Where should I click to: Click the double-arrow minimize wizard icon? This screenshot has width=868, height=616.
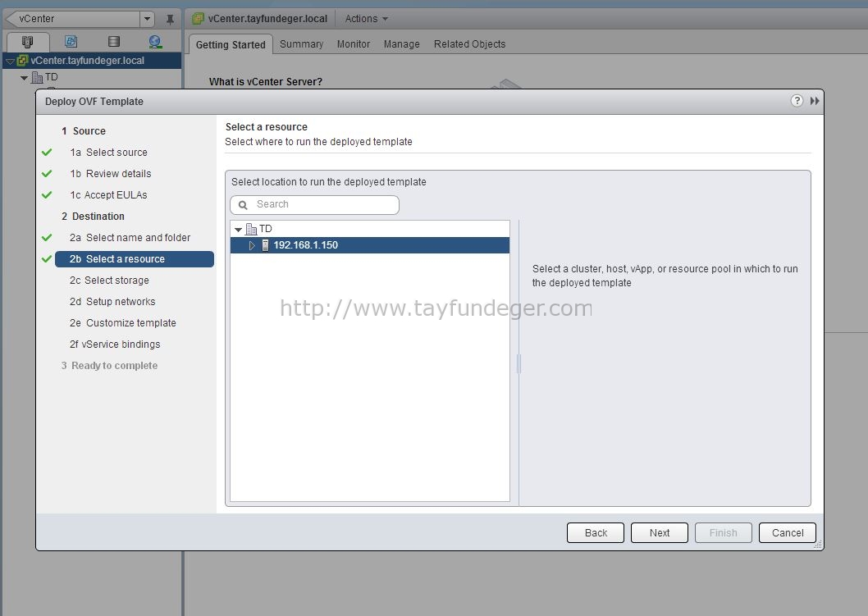pos(815,101)
